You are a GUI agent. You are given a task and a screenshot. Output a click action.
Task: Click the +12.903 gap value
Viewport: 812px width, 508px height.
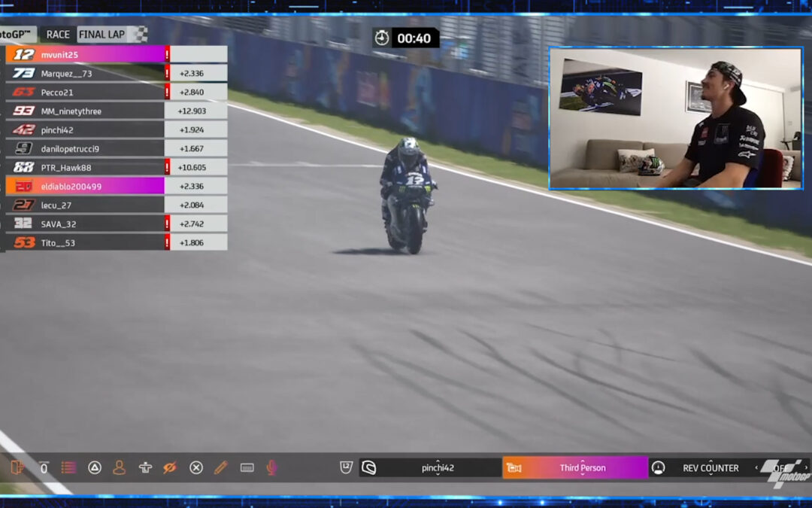click(192, 111)
